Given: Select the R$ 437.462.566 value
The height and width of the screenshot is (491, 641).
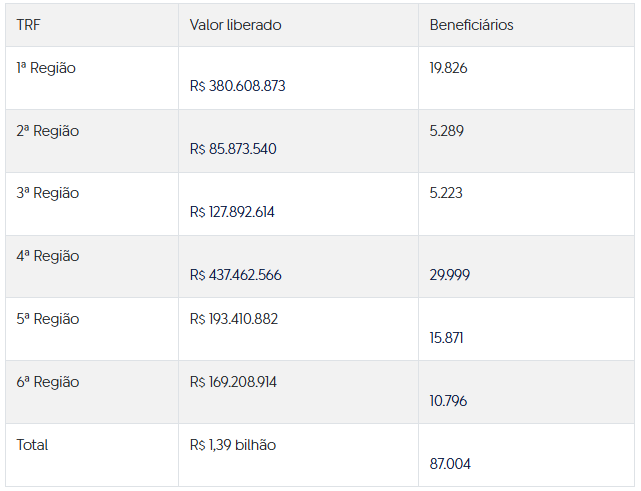Looking at the screenshot, I should click(x=235, y=275).
